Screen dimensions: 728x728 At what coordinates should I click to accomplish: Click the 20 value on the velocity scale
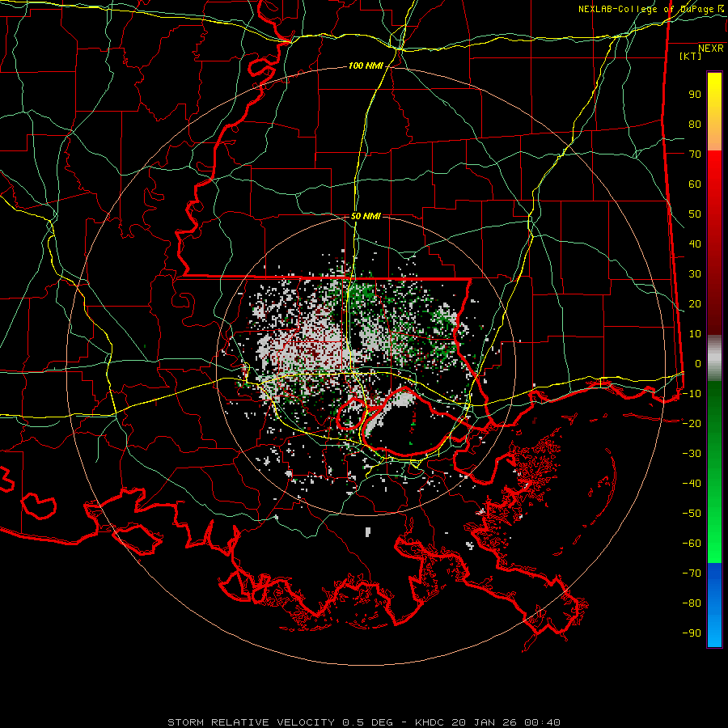[695, 303]
